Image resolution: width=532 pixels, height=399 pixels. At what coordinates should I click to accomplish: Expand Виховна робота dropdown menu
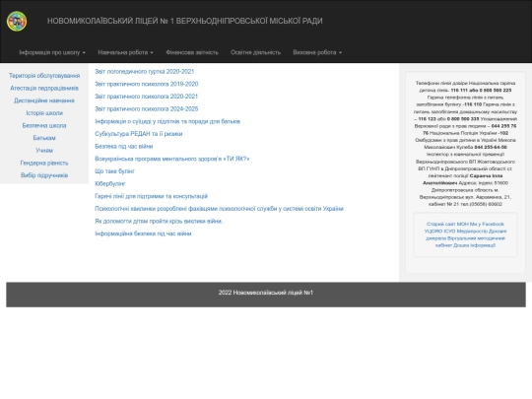coord(317,52)
